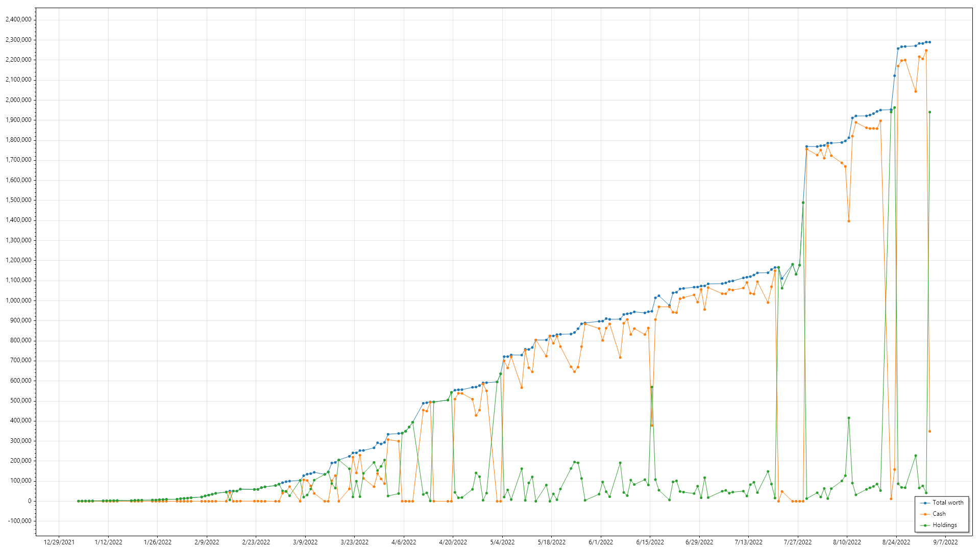Click the 9/7/2022 date axis label
This screenshot has width=980, height=551.
(x=945, y=542)
